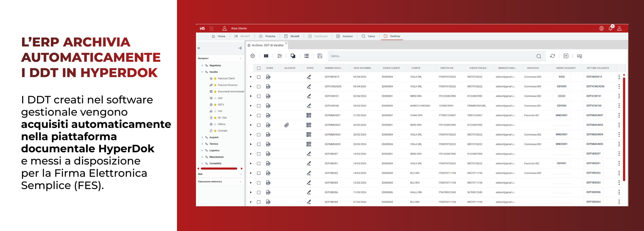This screenshot has width=644, height=231.
Task: Close the Archivio DDT di Vendita tab
Action: (286, 43)
